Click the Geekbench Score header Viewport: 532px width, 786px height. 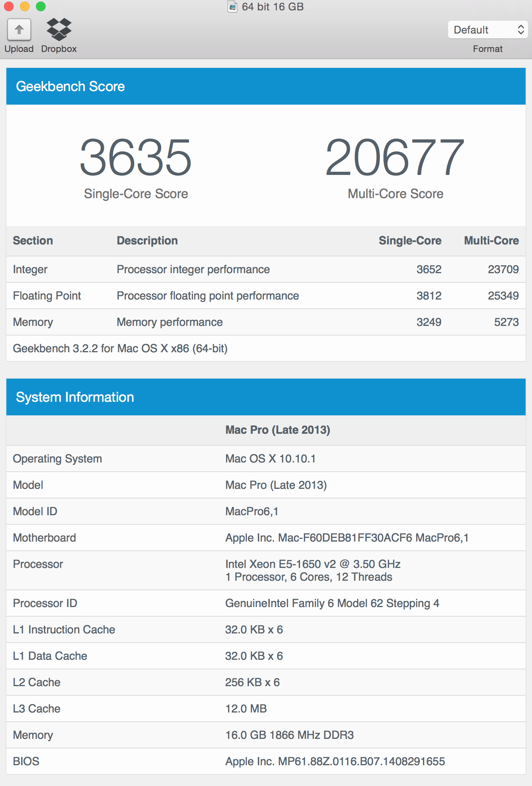tap(266, 86)
